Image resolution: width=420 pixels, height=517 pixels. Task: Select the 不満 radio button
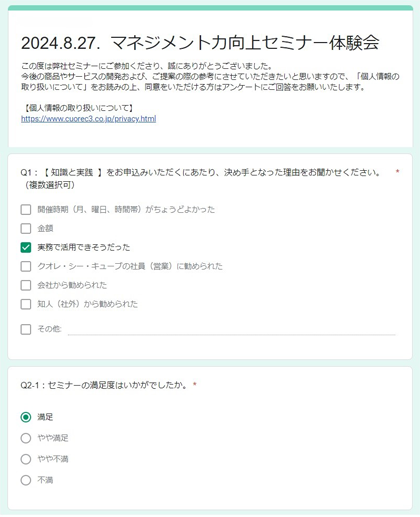26,480
